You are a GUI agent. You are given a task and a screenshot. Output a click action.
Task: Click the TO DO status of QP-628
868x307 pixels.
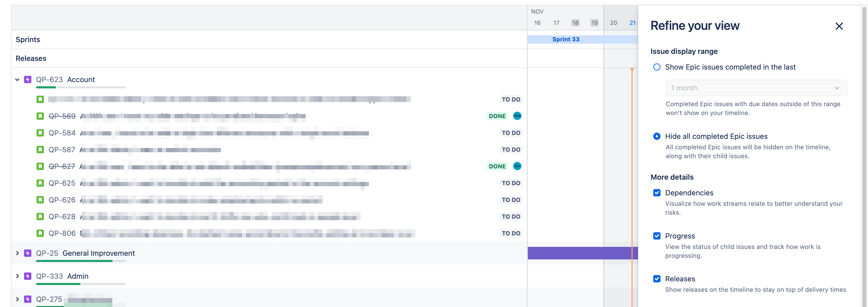point(511,216)
